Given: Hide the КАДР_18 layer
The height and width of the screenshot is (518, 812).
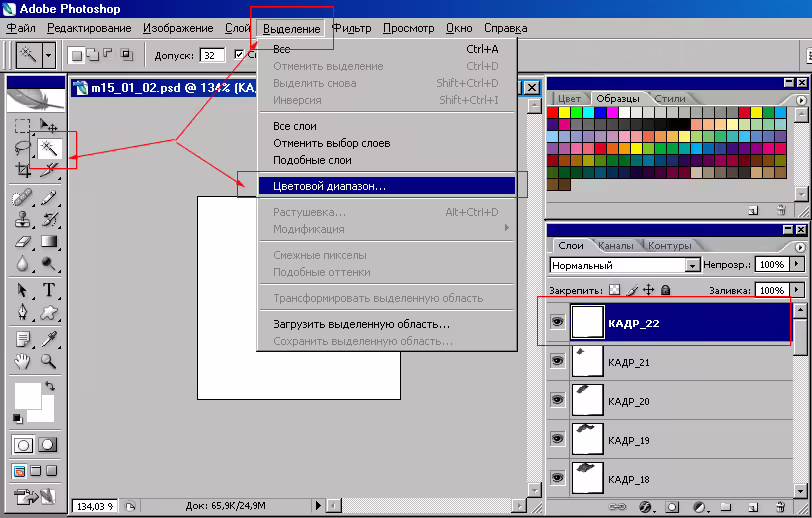Looking at the screenshot, I should 557,477.
